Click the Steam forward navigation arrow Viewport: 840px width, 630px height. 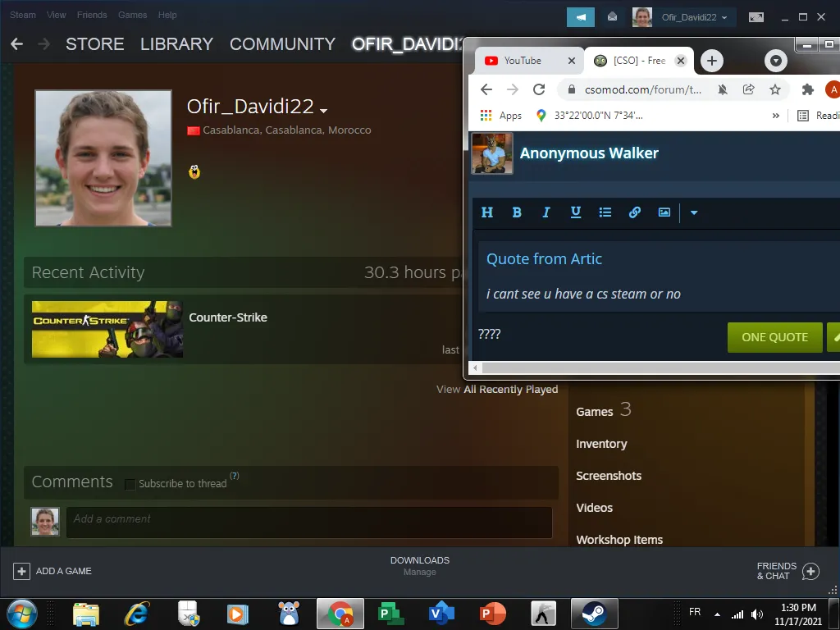click(44, 44)
